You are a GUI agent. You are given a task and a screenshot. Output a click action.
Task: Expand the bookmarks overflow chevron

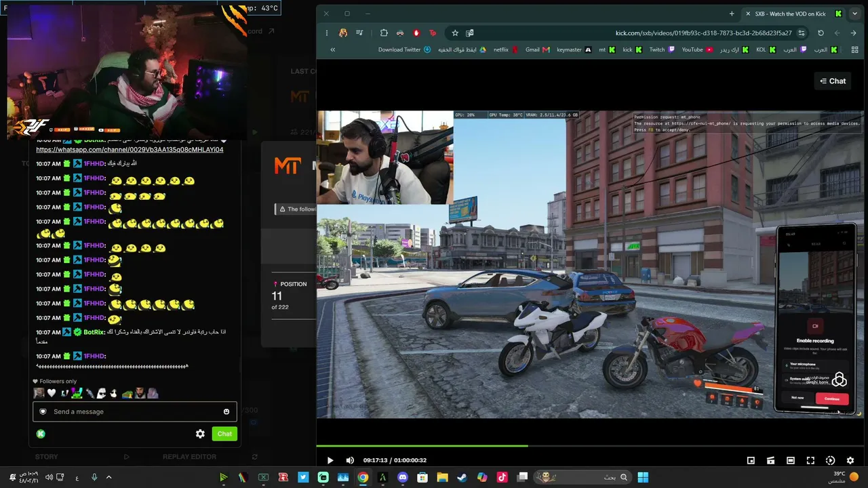pyautogui.click(x=332, y=49)
